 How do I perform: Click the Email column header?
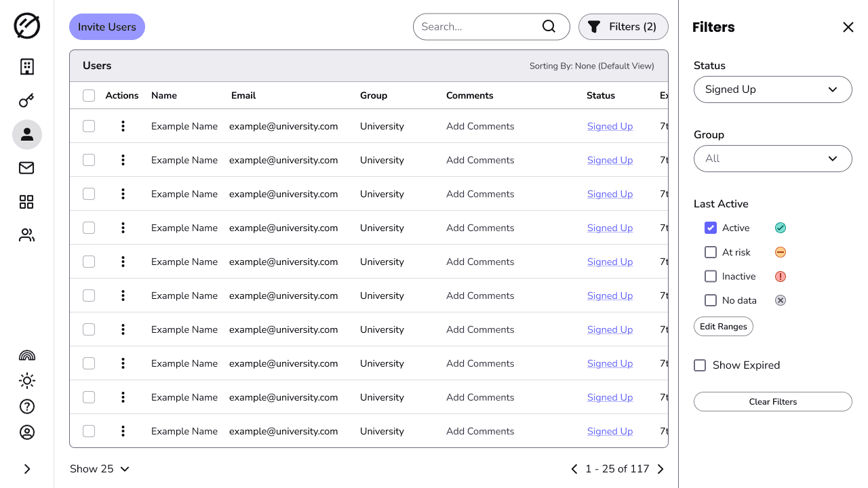pos(243,96)
